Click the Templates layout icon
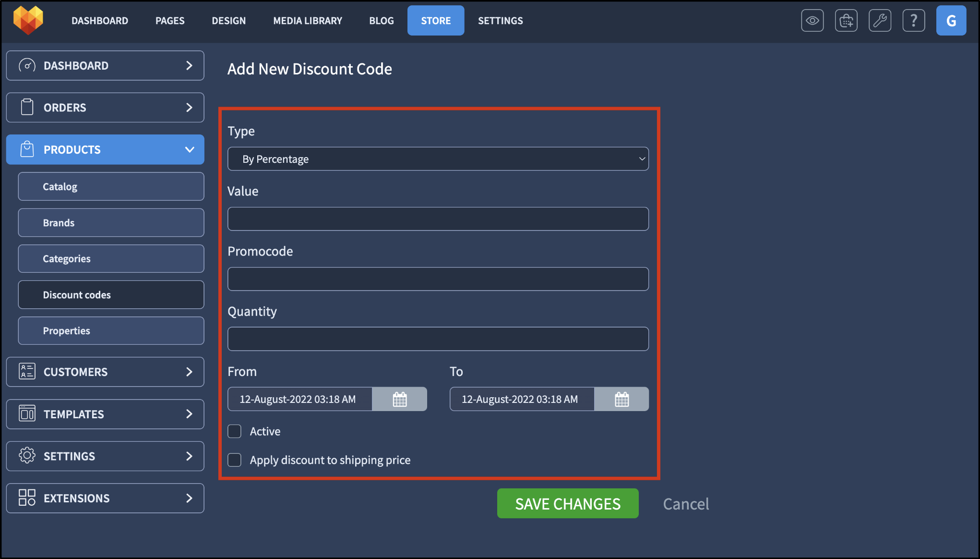Screen dimensions: 980x559 [x=27, y=414]
